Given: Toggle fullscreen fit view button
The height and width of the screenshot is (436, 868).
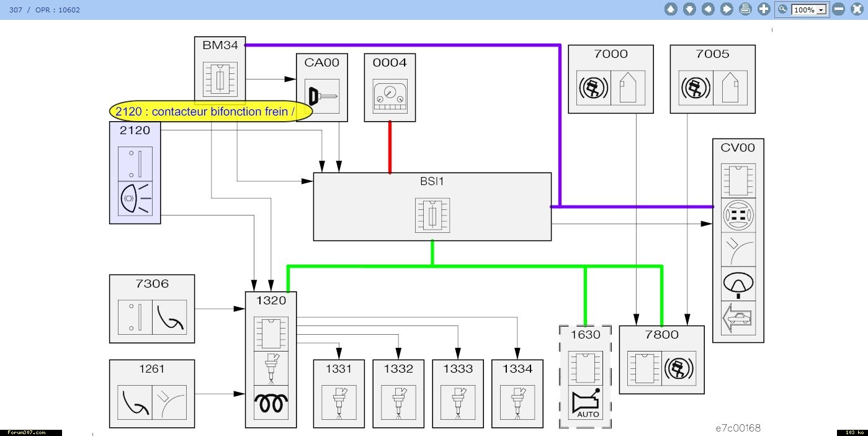Looking at the screenshot, I should pyautogui.click(x=857, y=9).
